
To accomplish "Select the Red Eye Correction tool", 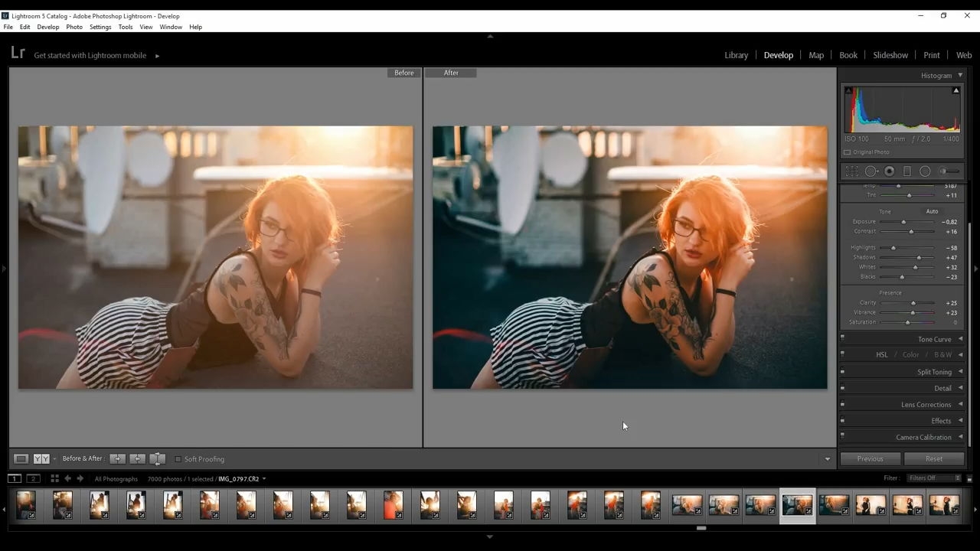I will (890, 171).
